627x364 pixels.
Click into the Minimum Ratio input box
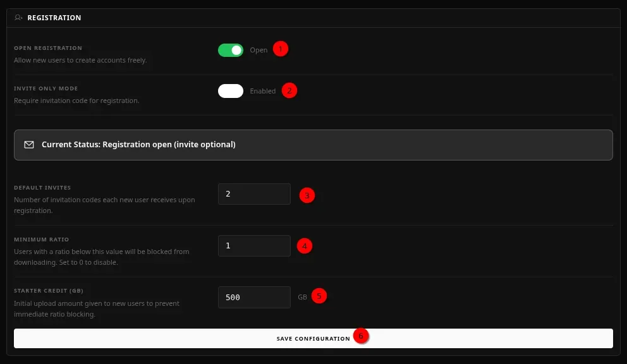tap(254, 246)
